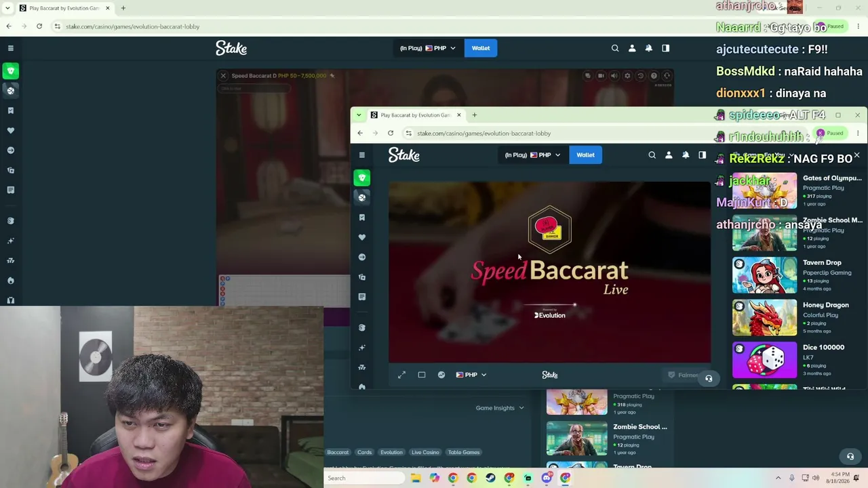Click the Table Games tag

pos(464,452)
